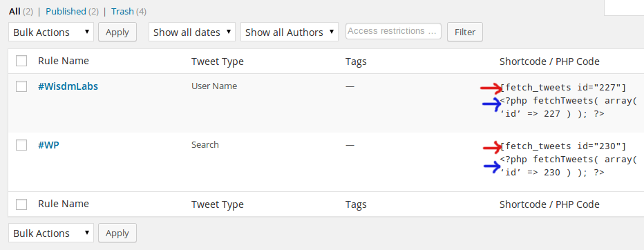Click the Search tweet type cell
Screen dimensions: 644x250
[x=205, y=145]
